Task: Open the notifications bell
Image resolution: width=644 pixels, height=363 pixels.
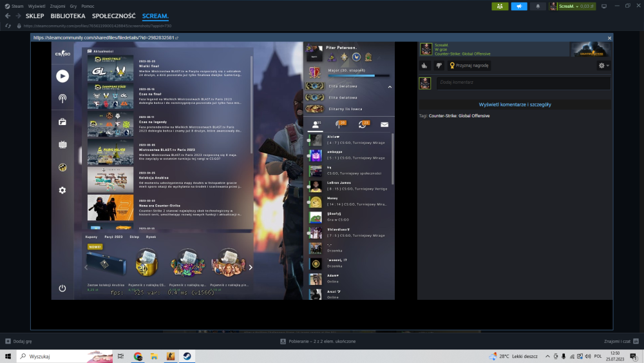Action: coord(538,6)
